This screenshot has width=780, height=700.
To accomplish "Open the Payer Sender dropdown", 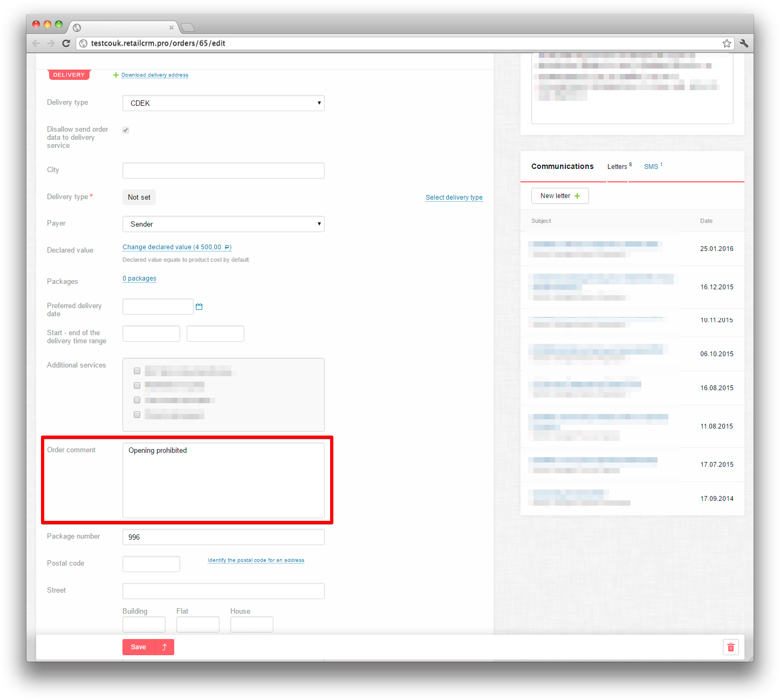I will tap(223, 224).
